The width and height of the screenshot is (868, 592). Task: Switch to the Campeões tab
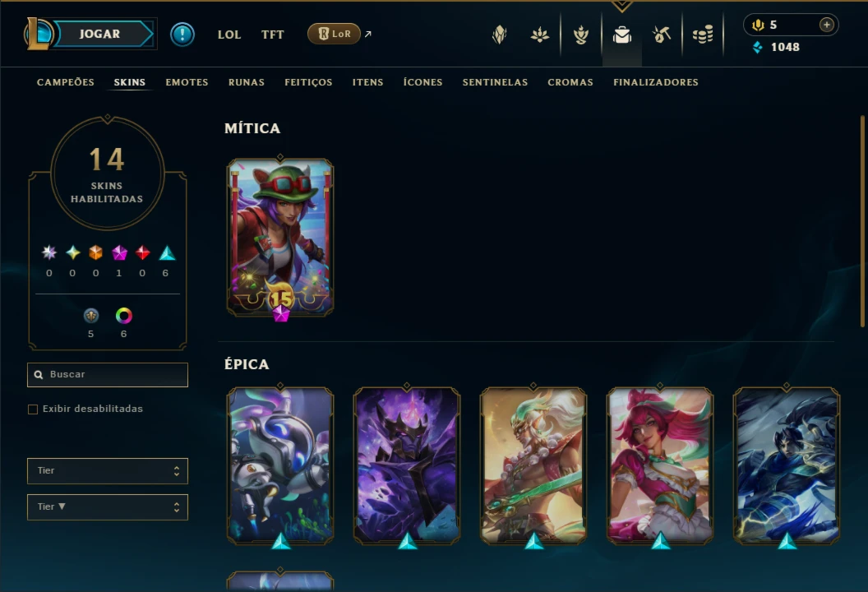[65, 82]
